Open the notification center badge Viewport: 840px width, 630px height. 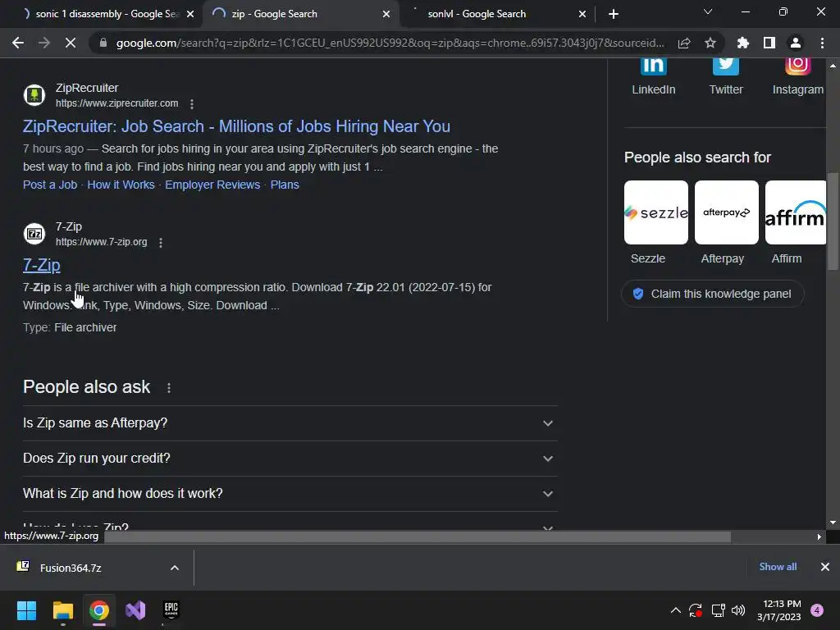[x=817, y=610]
